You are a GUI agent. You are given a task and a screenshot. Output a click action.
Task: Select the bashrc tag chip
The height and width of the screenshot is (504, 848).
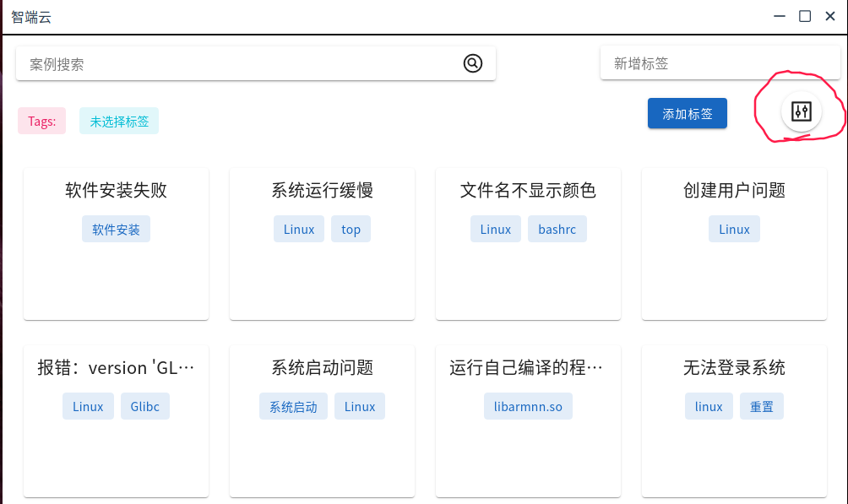pos(557,230)
